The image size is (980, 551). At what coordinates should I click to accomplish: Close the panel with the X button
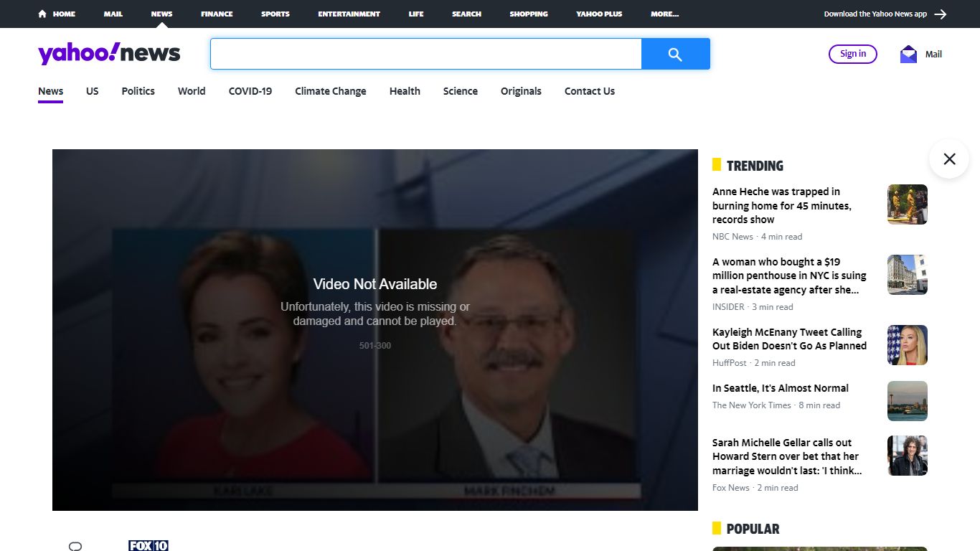pyautogui.click(x=949, y=159)
